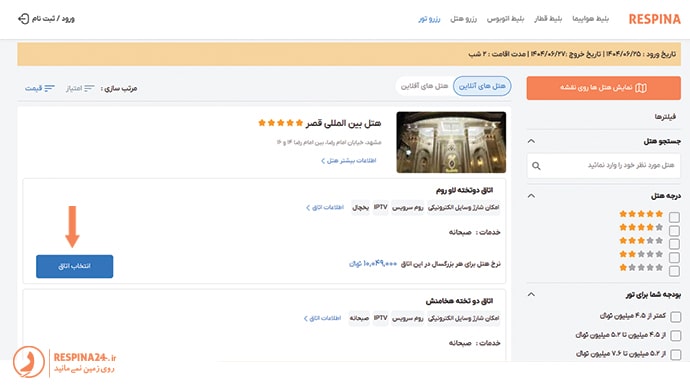
Task: Check the four-star hotel filter
Action: click(674, 231)
